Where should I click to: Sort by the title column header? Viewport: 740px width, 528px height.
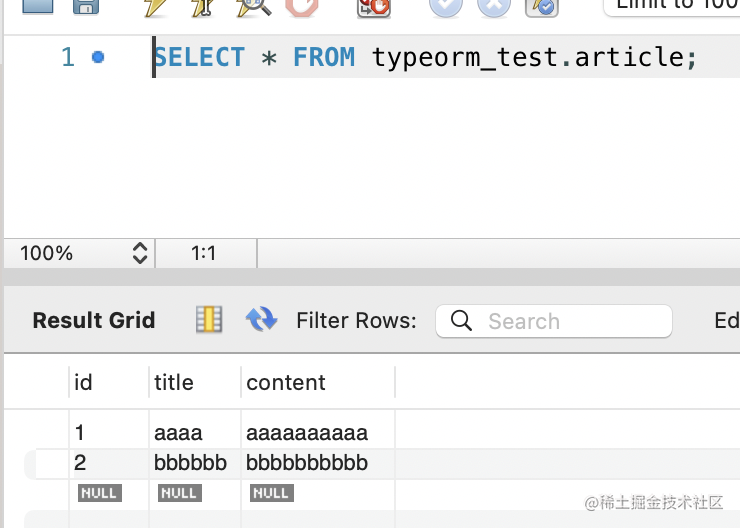point(174,383)
